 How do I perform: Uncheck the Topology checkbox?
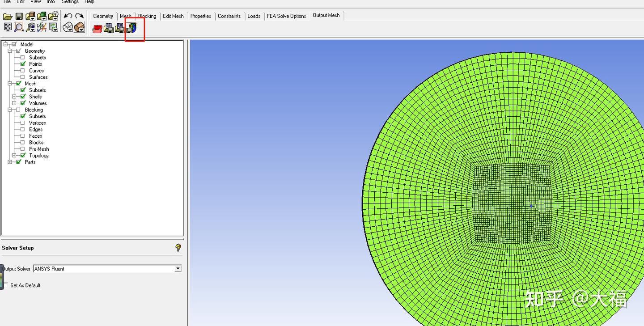[x=23, y=156]
